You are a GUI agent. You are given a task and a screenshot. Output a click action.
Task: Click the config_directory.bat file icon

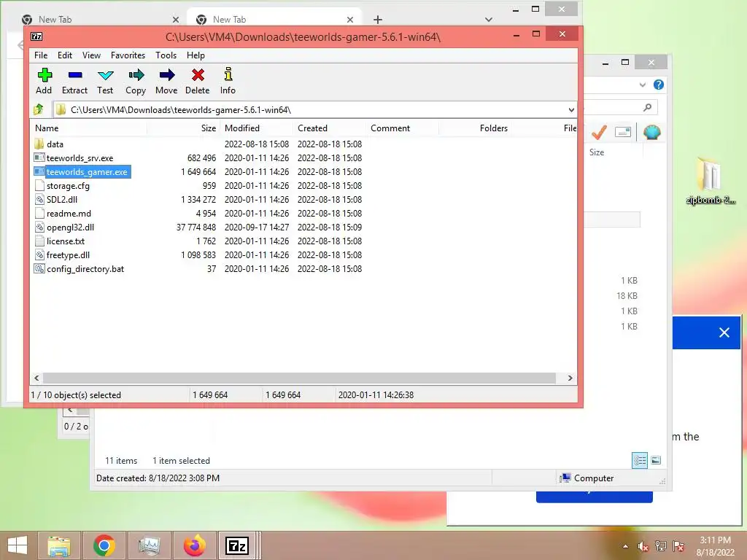tap(39, 268)
